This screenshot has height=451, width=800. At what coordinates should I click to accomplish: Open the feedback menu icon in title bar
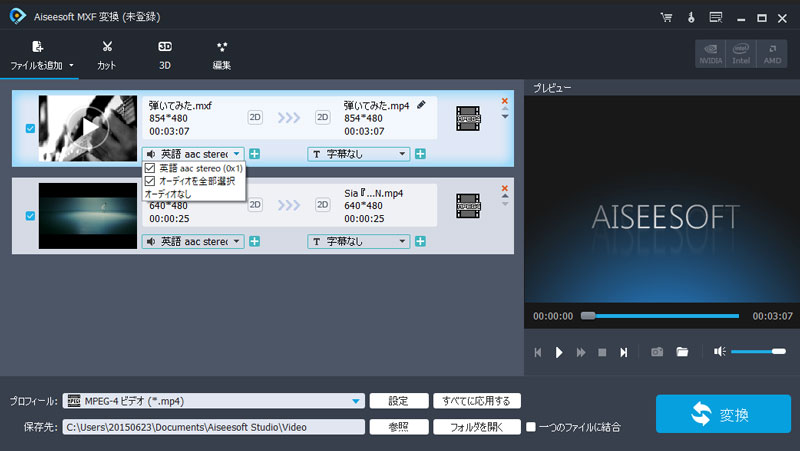pos(716,17)
